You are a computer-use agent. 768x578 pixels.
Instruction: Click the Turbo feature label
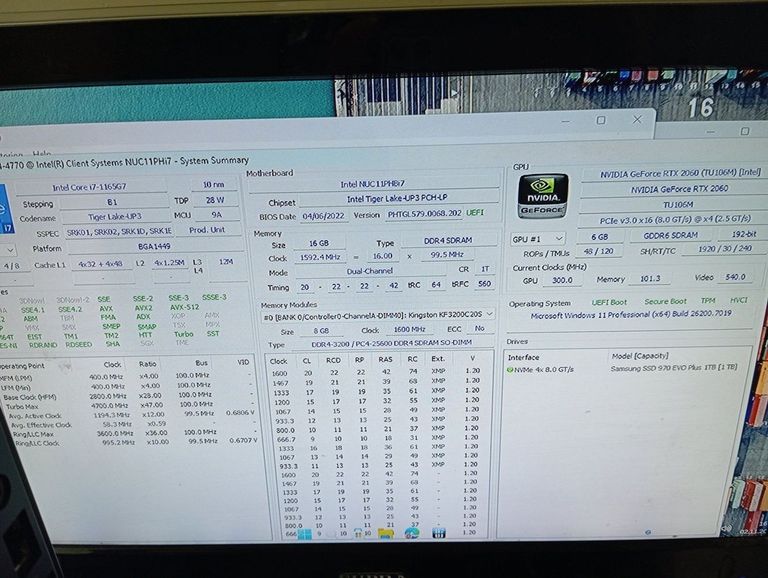click(x=184, y=334)
